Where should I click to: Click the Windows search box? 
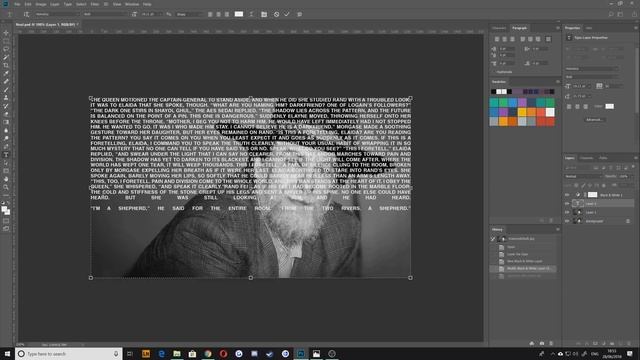point(68,353)
